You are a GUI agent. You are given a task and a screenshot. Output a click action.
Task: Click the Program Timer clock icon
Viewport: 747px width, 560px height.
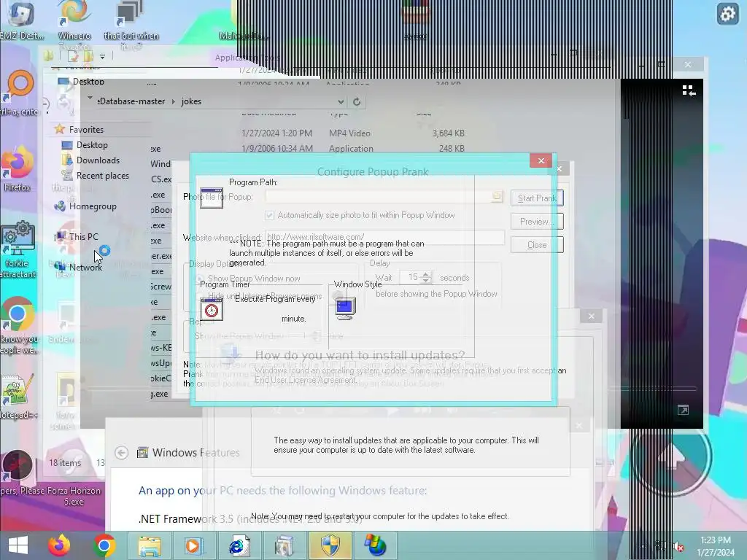[x=212, y=309]
